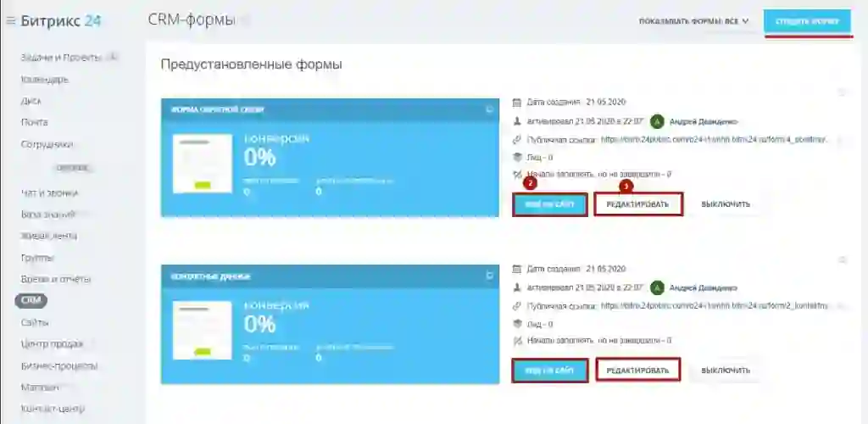
Task: Click the Создать форму button
Action: click(x=807, y=21)
